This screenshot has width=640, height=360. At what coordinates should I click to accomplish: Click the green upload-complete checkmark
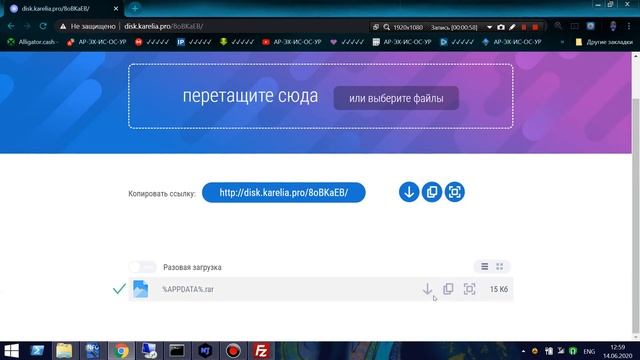[x=119, y=289]
